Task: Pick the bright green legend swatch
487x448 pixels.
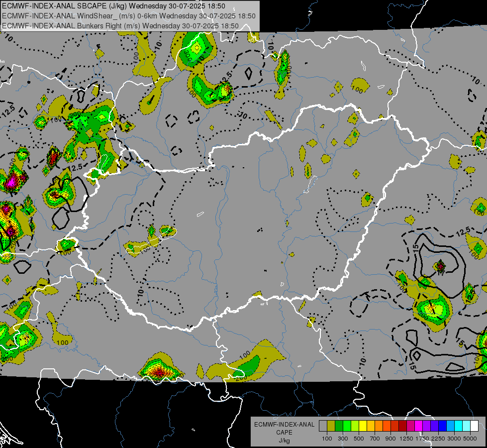Action: point(347,426)
